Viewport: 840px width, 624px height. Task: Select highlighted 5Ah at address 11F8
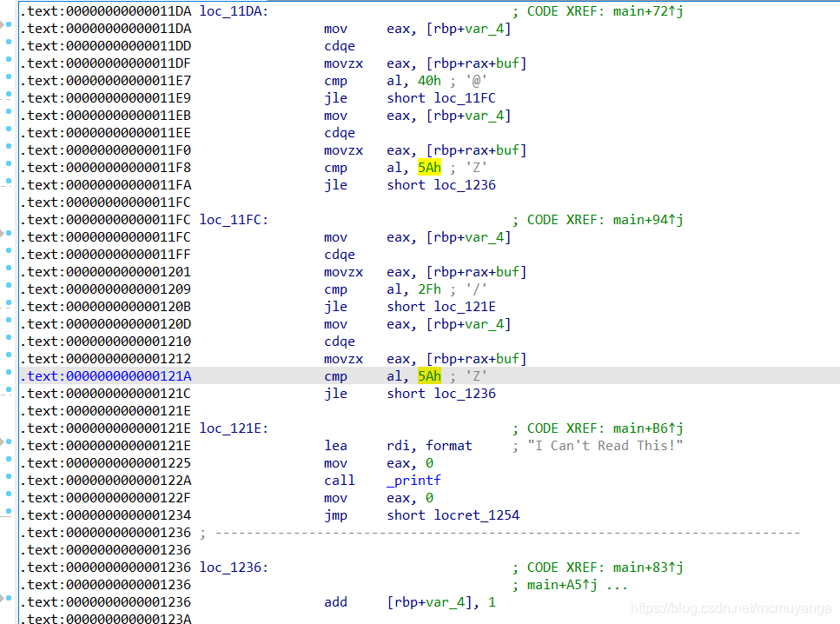coord(430,168)
